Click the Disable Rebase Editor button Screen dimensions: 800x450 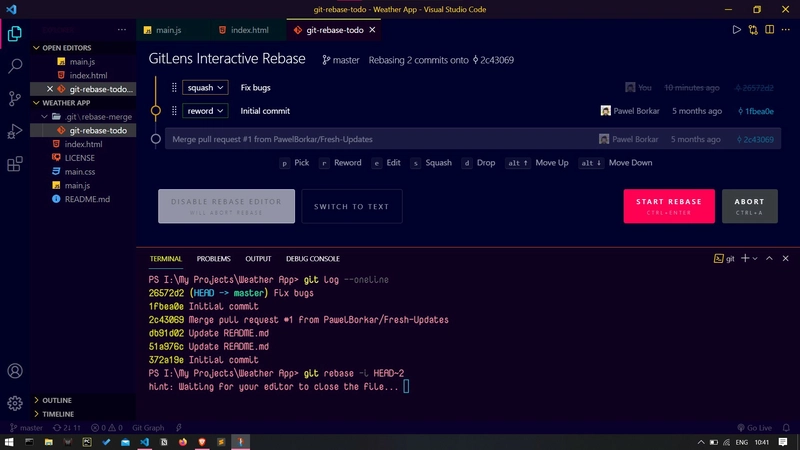click(x=227, y=206)
